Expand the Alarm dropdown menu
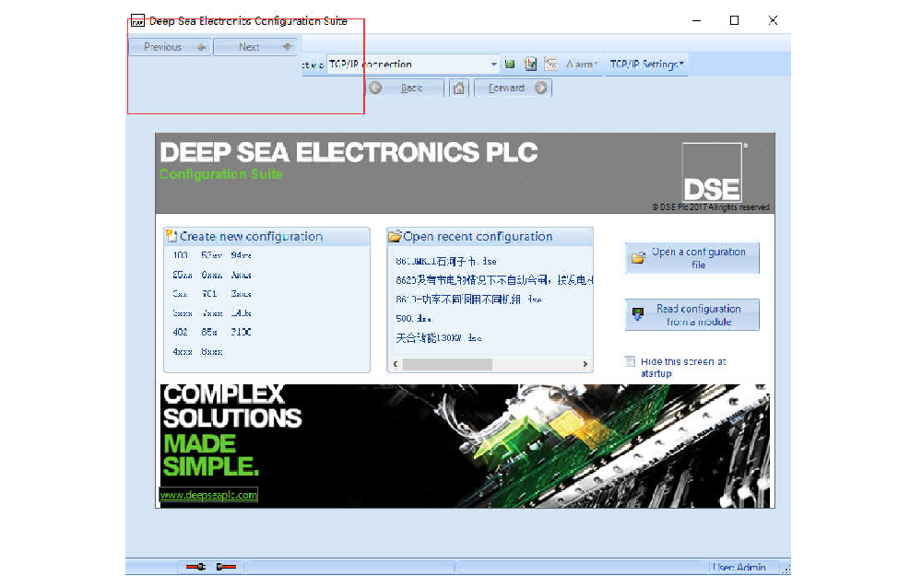 [582, 65]
